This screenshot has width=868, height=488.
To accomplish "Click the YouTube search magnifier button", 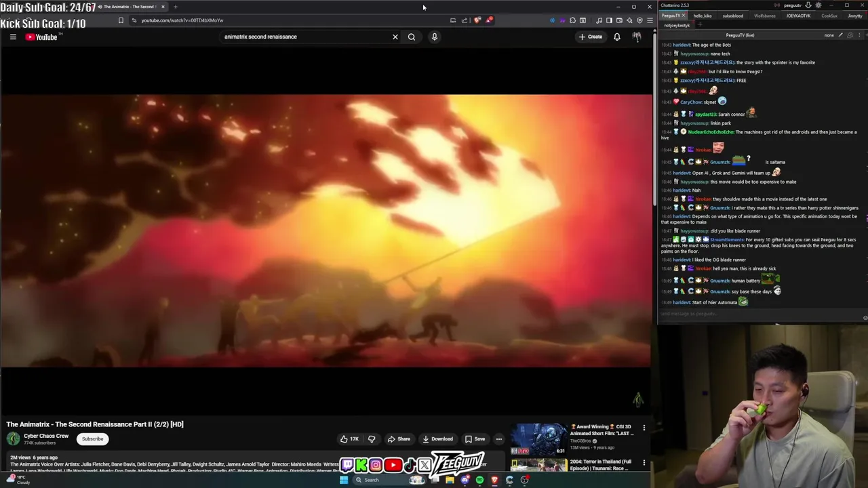I will [412, 37].
